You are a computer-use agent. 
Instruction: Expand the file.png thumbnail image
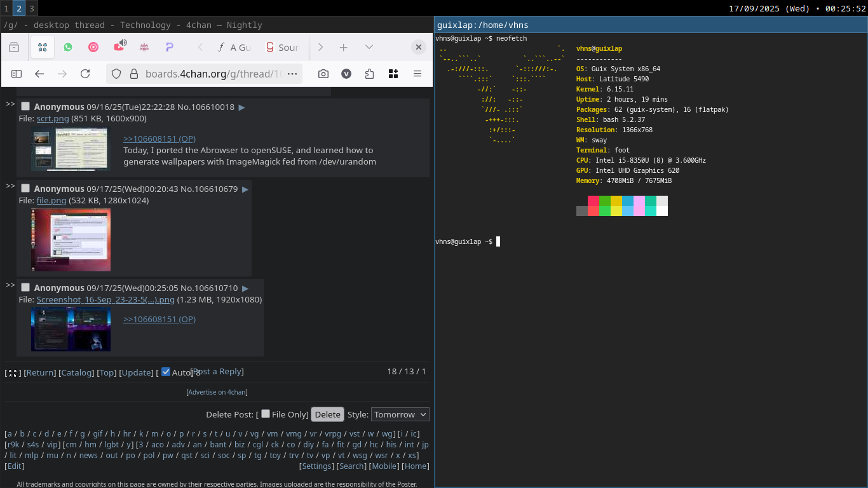(x=71, y=240)
